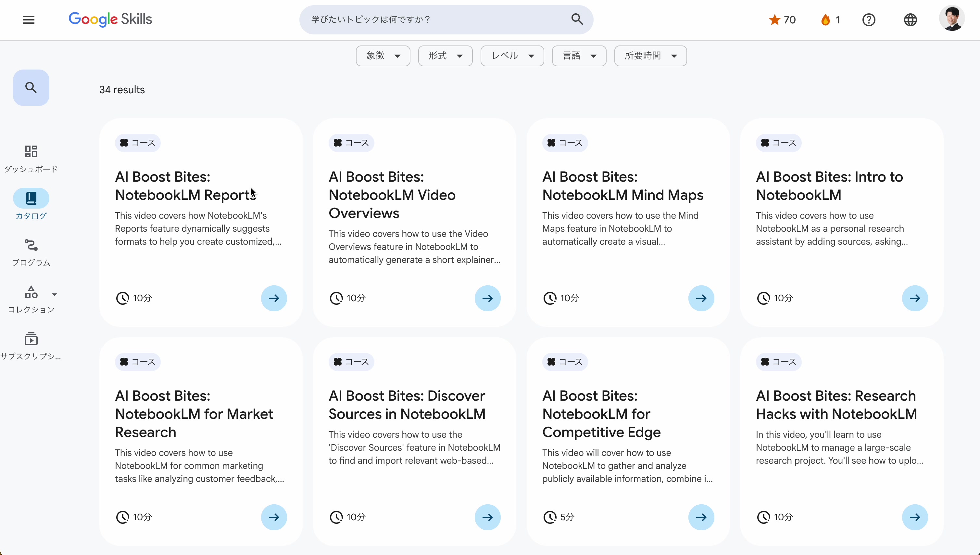Screen dimensions: 980x555
Task: Select プログラム in the sidebar
Action: tap(31, 252)
